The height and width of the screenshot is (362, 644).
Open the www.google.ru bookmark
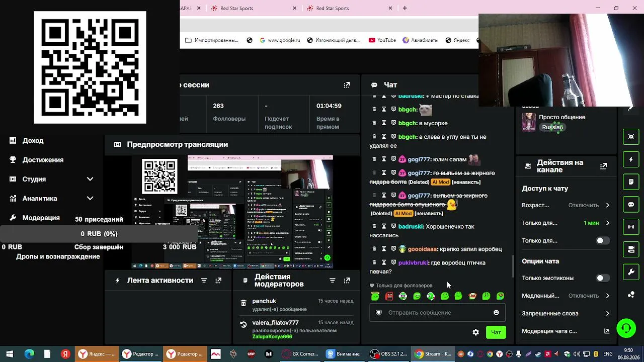click(x=280, y=40)
